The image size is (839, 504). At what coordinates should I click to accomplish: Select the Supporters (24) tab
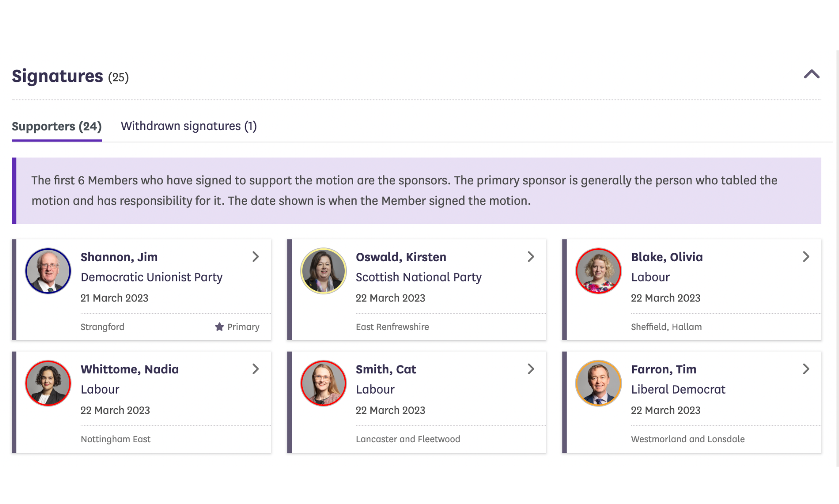tap(57, 126)
